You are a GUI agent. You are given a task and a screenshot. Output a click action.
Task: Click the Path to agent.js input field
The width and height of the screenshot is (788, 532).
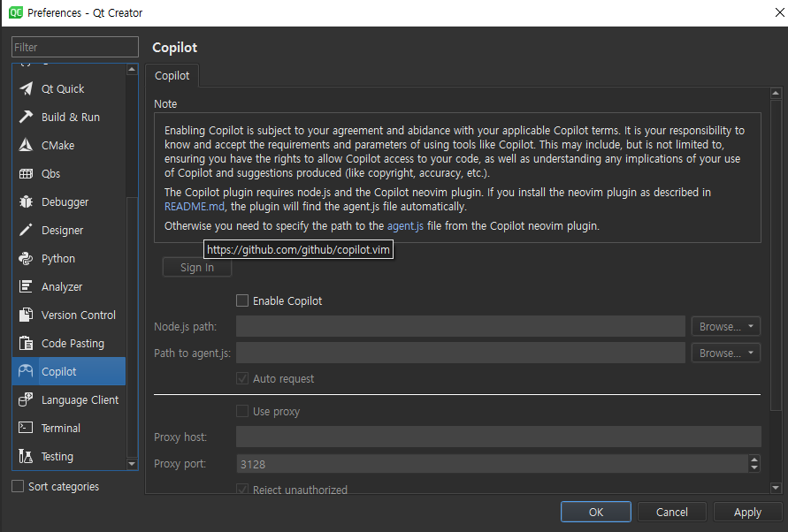tap(461, 353)
